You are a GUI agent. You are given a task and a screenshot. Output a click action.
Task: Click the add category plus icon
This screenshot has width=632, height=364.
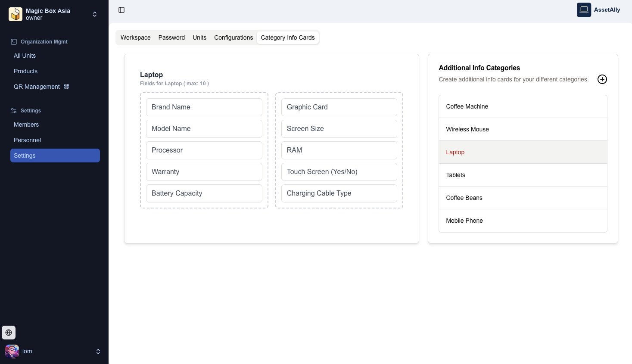click(x=602, y=79)
